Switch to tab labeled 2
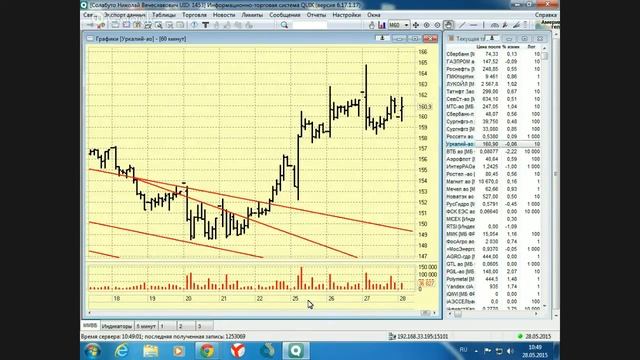The width and height of the screenshot is (640, 360). click(186, 326)
